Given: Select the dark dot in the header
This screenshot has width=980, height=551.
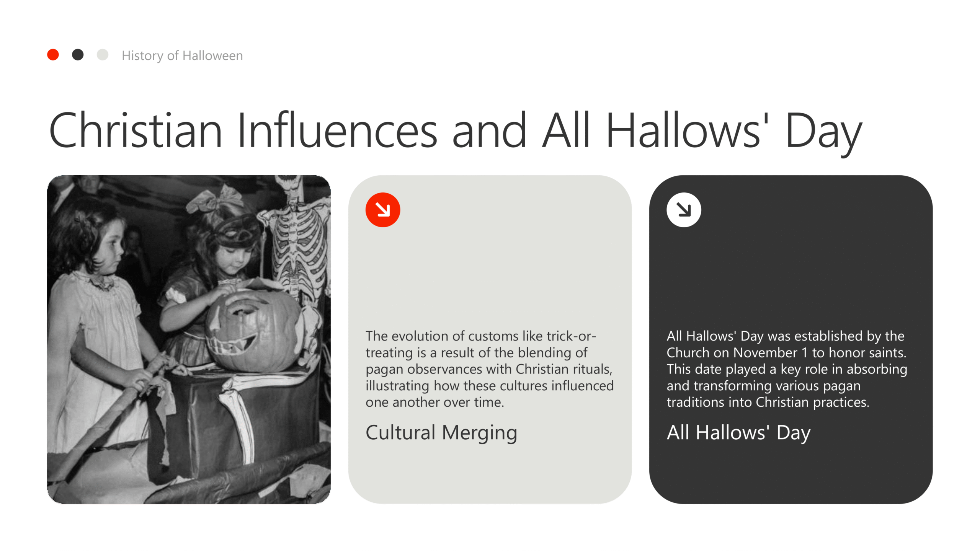Looking at the screenshot, I should point(78,55).
